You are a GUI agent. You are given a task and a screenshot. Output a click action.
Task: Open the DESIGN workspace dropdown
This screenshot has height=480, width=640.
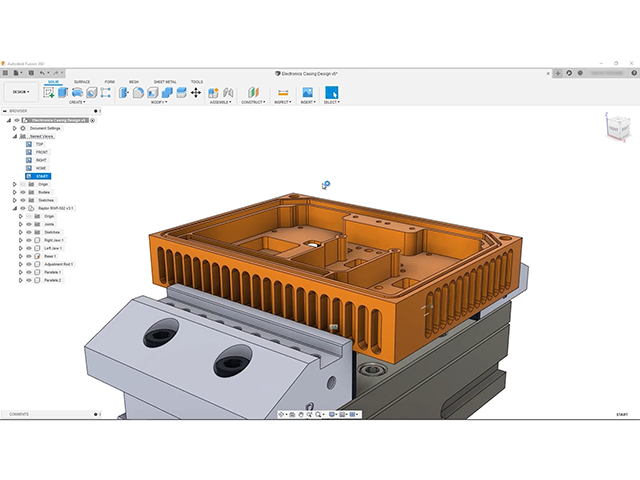[20, 92]
